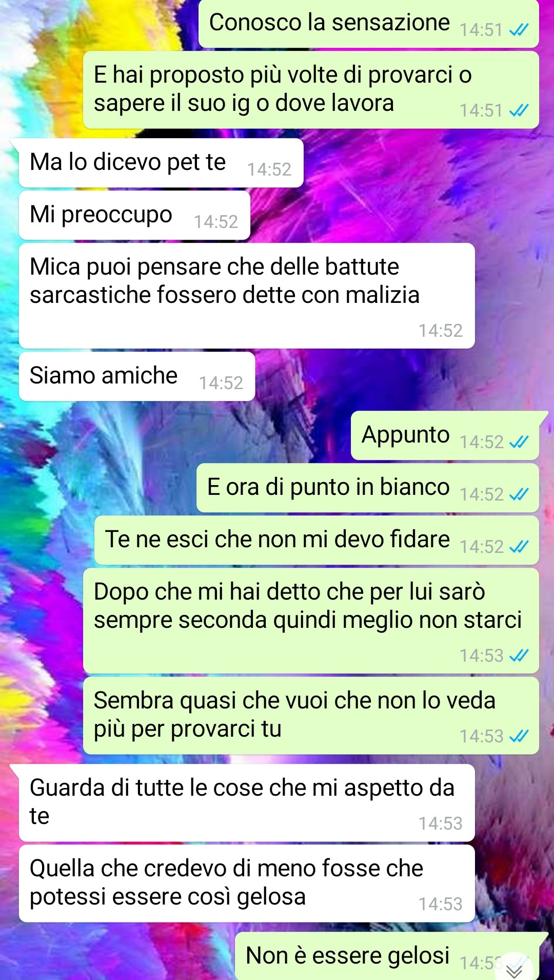
Task: Select the 'Mi preoccupo' message bubble
Action: [134, 215]
